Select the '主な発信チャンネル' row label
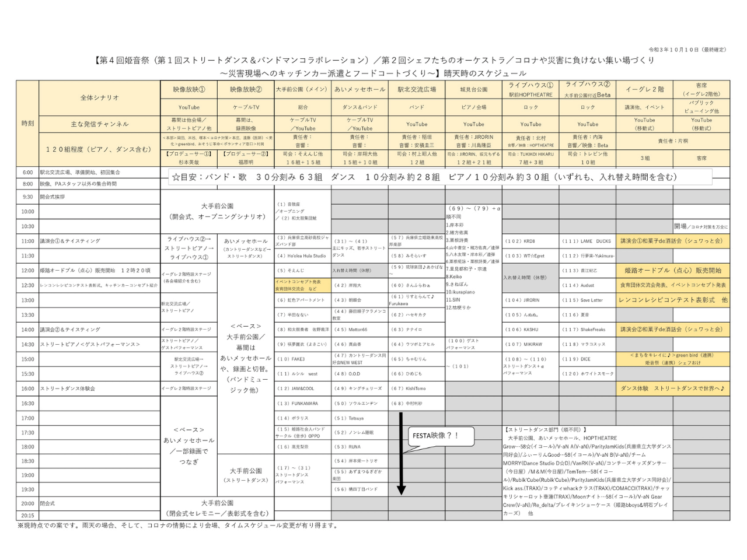This screenshot has height=560, width=747. [99, 124]
